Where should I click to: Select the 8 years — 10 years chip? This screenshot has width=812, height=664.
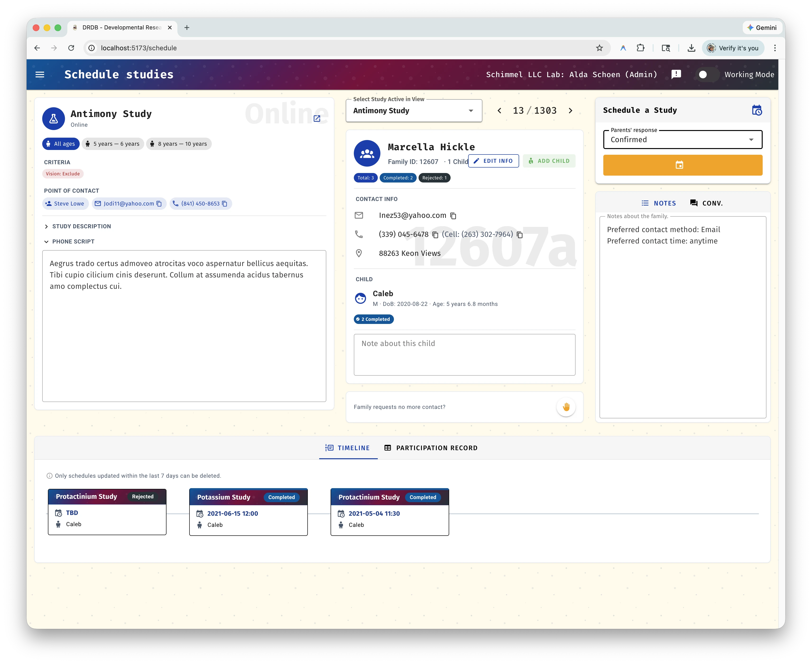(x=179, y=144)
